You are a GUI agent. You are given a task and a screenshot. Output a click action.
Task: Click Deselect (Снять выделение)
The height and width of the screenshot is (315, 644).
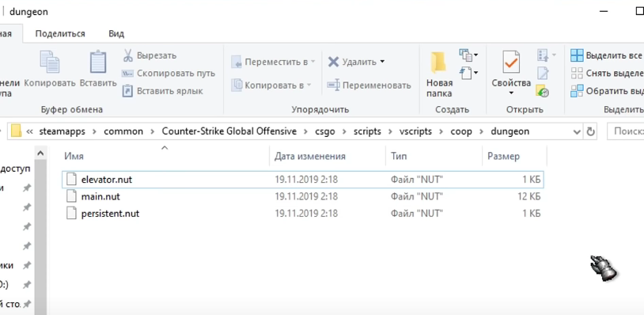tap(607, 74)
